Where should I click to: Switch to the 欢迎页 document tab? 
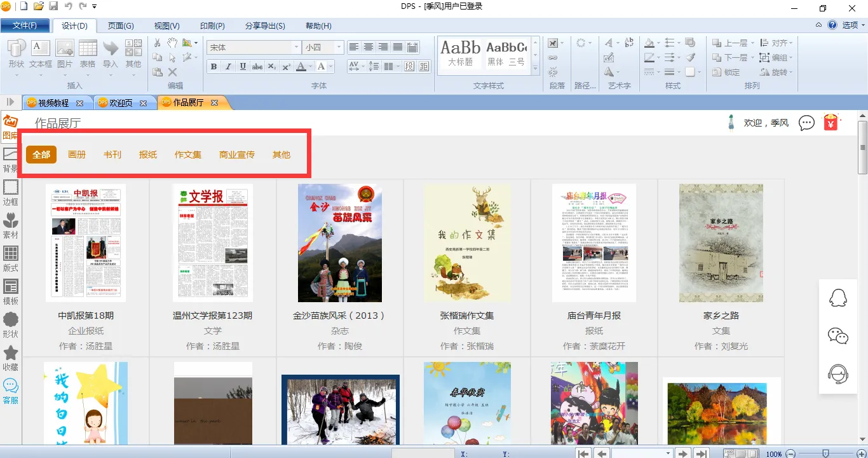(121, 102)
